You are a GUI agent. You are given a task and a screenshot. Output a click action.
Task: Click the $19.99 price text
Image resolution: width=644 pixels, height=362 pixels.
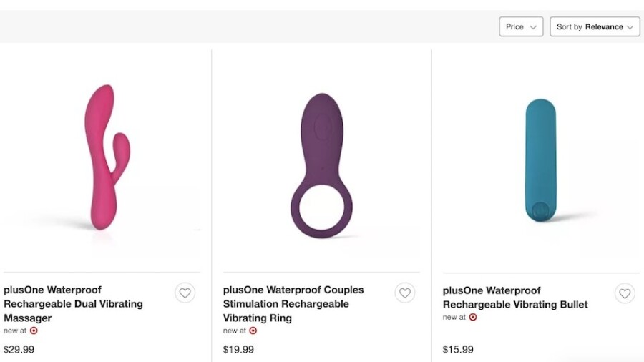click(x=238, y=350)
